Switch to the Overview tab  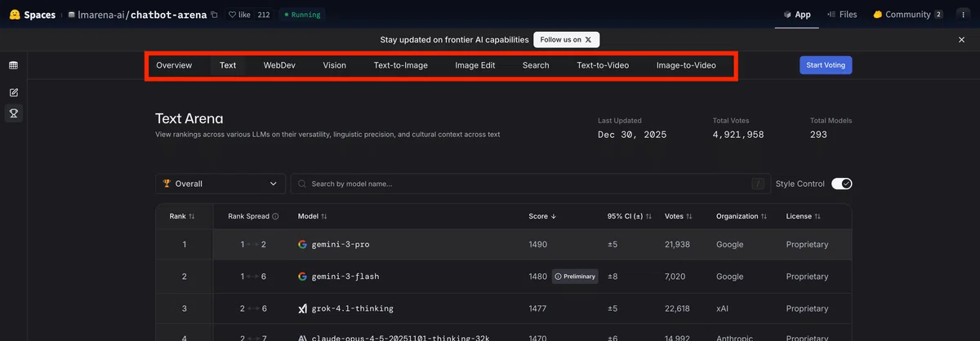(x=174, y=65)
